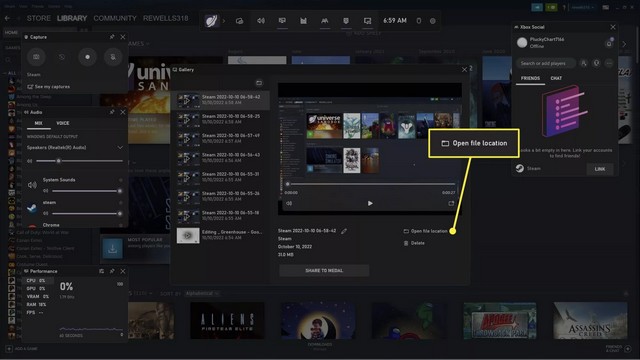The image size is (640, 360).
Task: Adjust the Speakers master volume slider
Action: pos(80,161)
